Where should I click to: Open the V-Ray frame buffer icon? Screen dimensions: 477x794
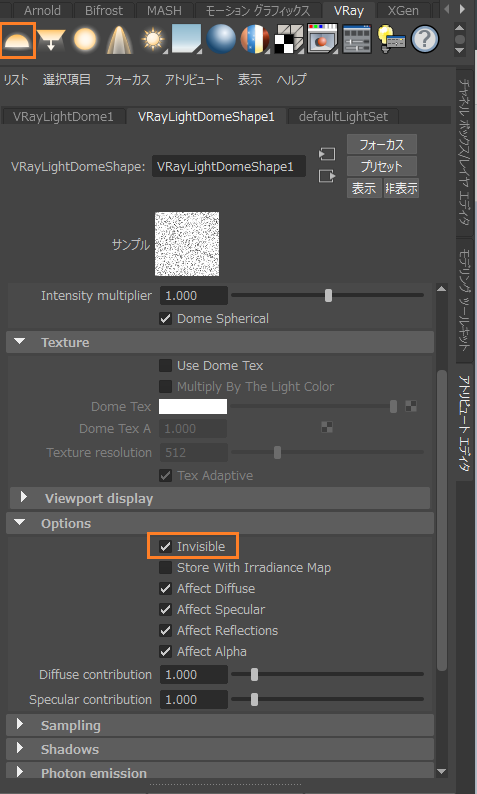tap(322, 39)
